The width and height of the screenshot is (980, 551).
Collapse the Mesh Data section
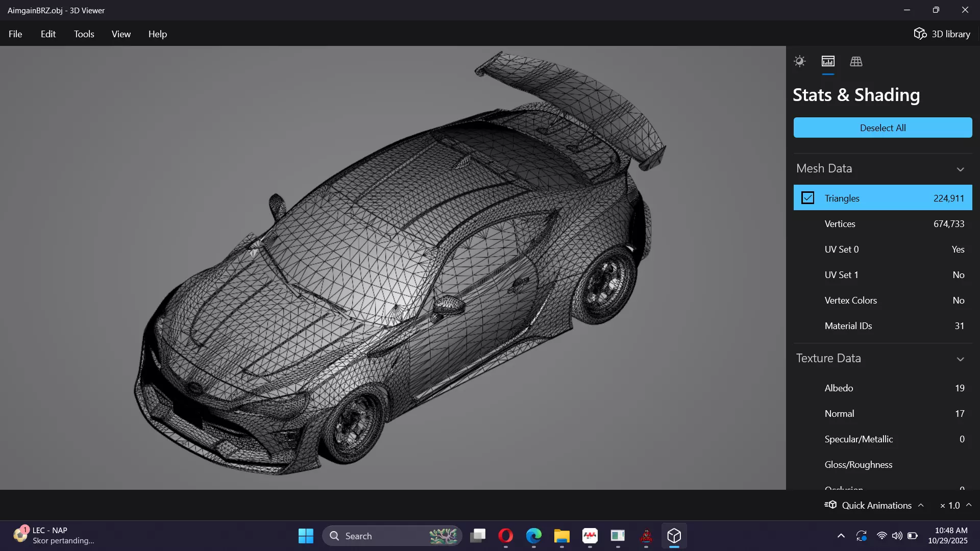coord(960,169)
